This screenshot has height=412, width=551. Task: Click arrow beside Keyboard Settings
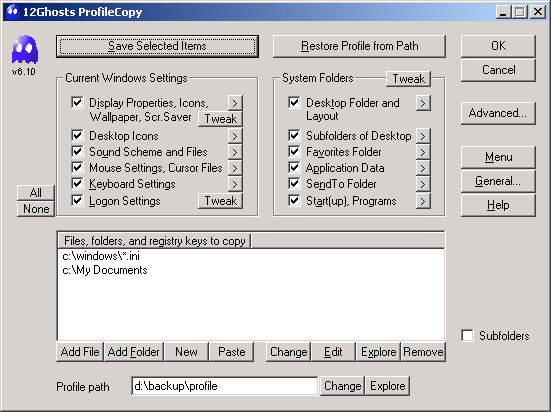click(x=235, y=184)
